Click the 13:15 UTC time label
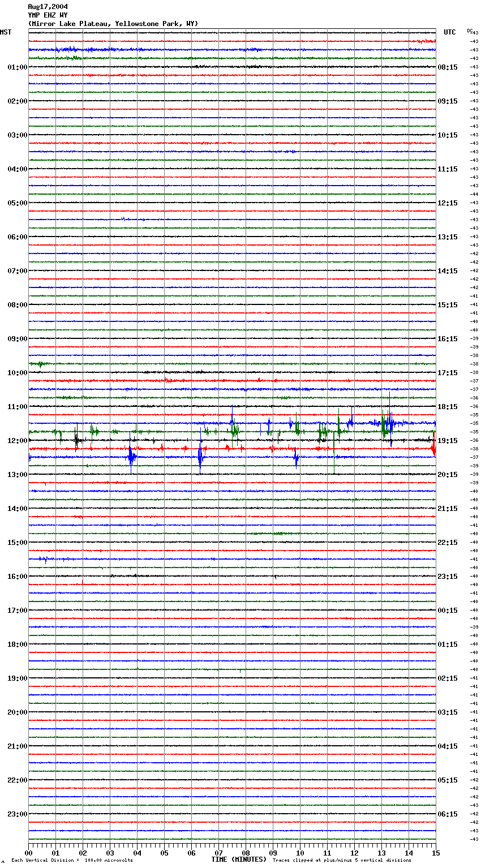481x868 pixels. coord(448,237)
